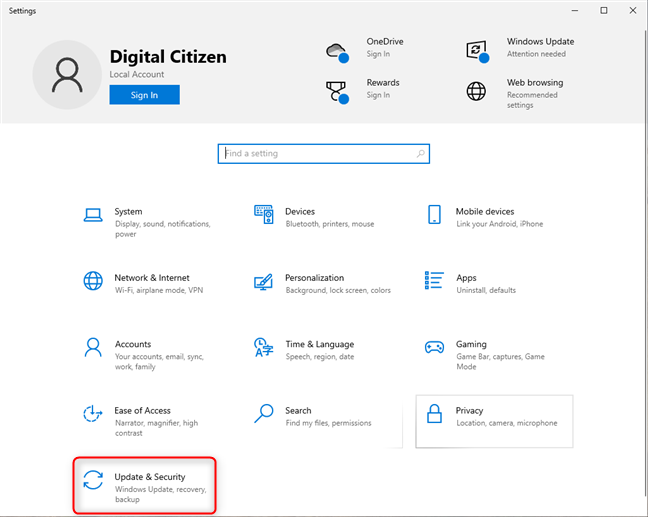Open Gaming title text
648x517 pixels.
(x=471, y=344)
